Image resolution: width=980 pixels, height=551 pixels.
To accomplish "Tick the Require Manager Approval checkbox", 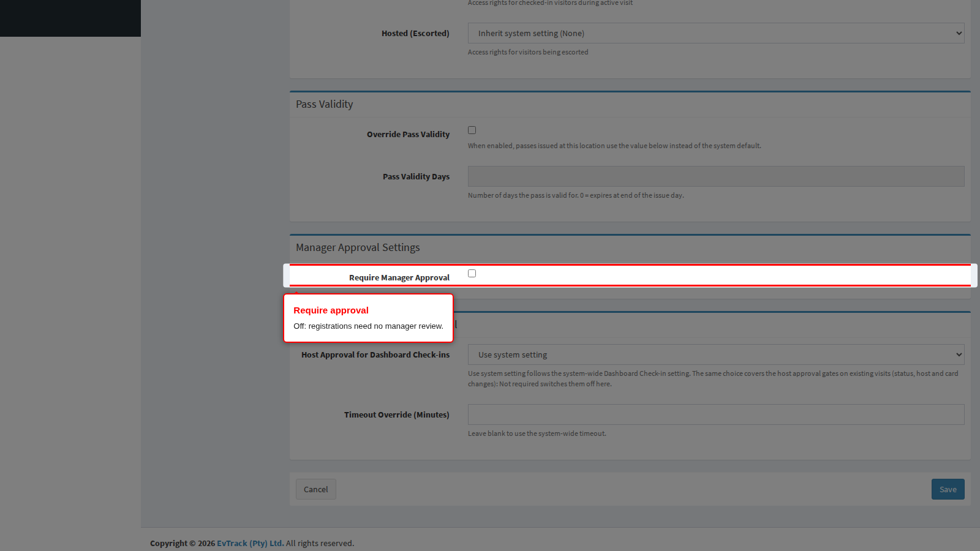I will click(x=472, y=273).
